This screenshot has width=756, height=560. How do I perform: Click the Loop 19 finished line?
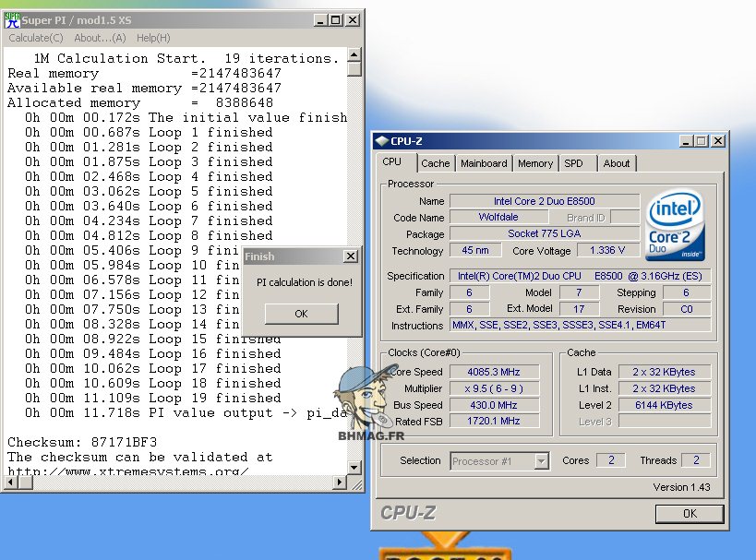tap(153, 398)
